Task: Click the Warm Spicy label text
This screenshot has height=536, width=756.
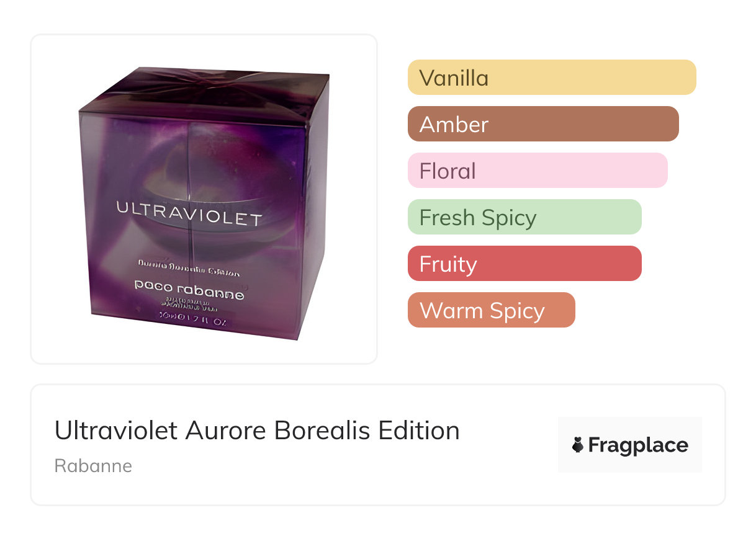Action: [x=482, y=311]
